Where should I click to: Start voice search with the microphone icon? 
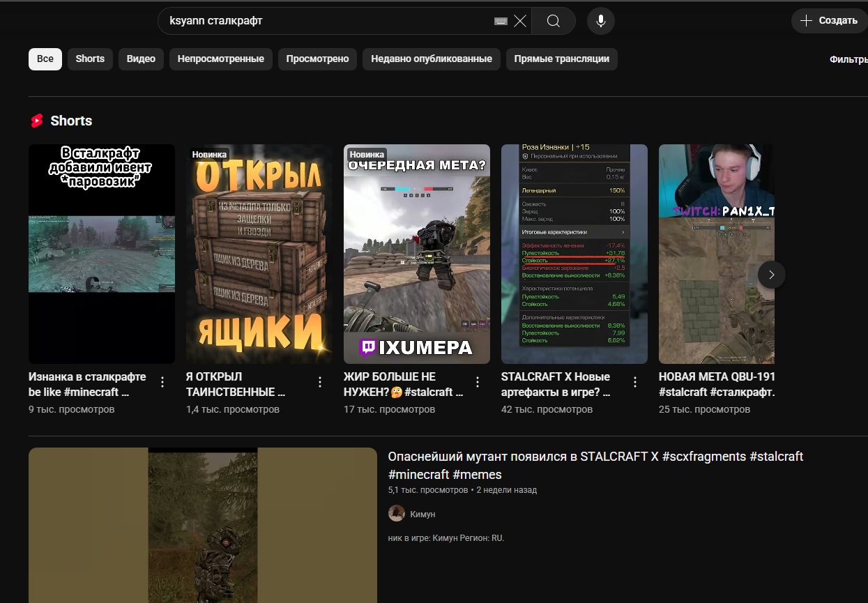(601, 21)
